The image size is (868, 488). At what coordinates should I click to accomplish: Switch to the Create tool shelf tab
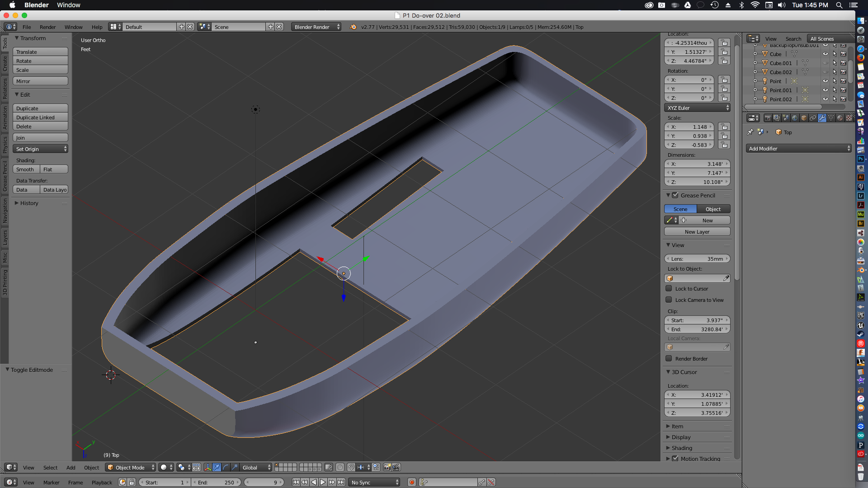(x=5, y=63)
